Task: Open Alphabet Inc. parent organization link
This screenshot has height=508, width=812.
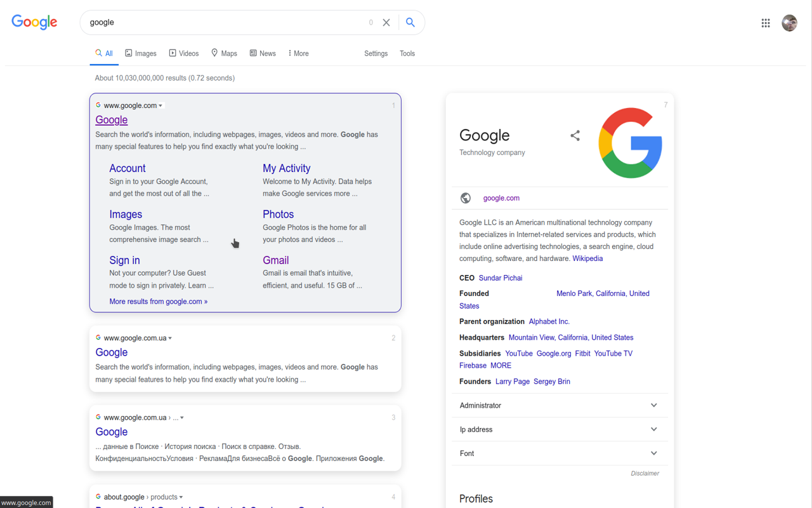Action: pyautogui.click(x=549, y=322)
